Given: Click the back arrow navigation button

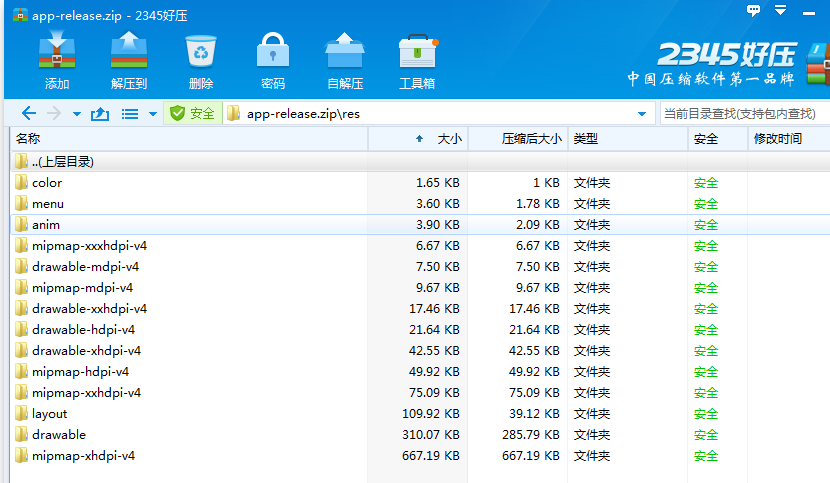Looking at the screenshot, I should click(29, 114).
